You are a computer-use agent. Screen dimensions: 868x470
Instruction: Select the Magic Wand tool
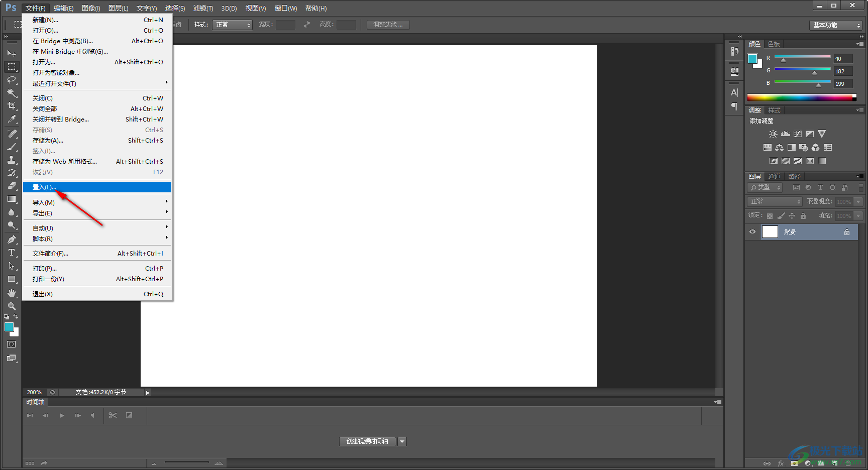click(12, 92)
